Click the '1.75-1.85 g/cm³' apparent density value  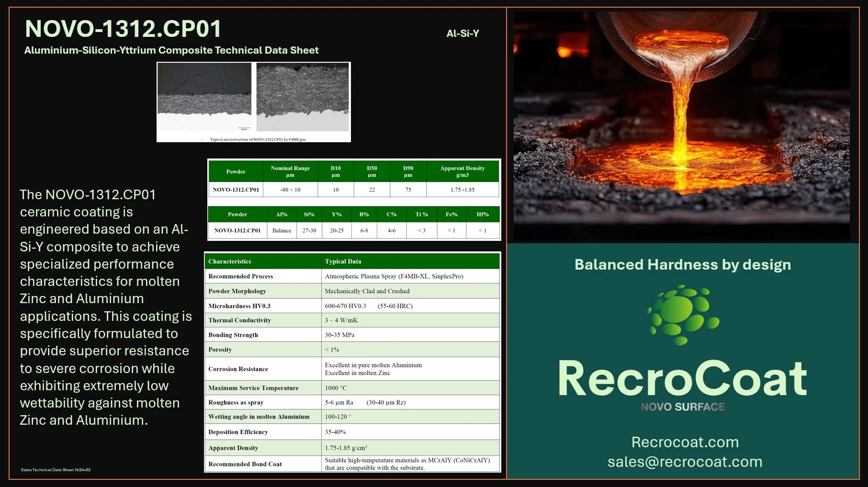(x=346, y=448)
